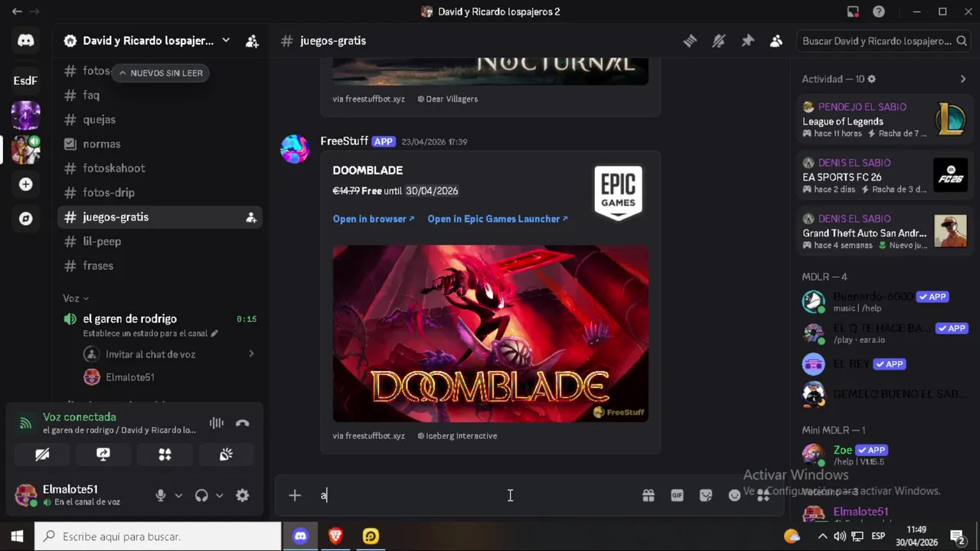Jump to NUEVOS SIN LEER messages
Image resolution: width=980 pixels, height=551 pixels.
pos(161,73)
